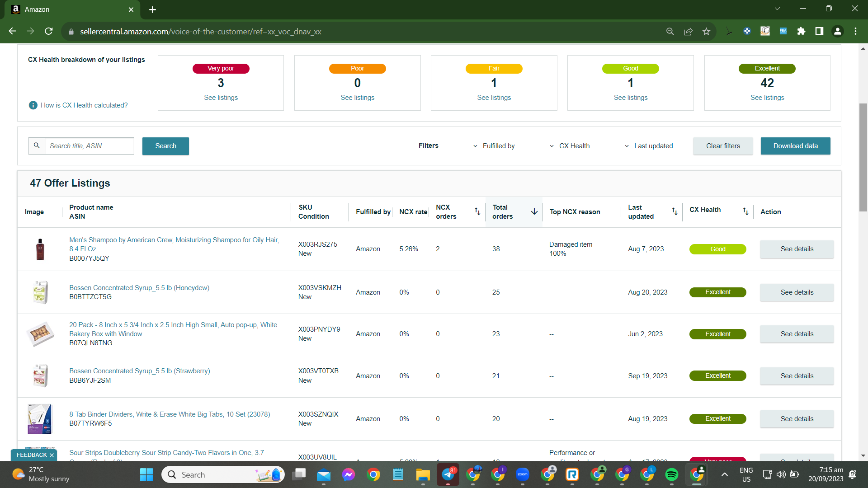Viewport: 868px width, 488px height.
Task: Click the browser back arrow
Action: tap(13, 31)
